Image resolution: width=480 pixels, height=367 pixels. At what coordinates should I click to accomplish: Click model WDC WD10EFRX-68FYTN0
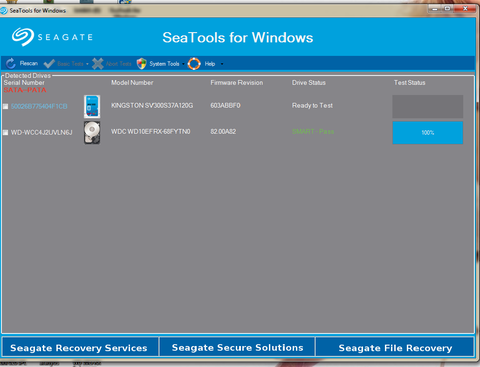click(x=151, y=131)
